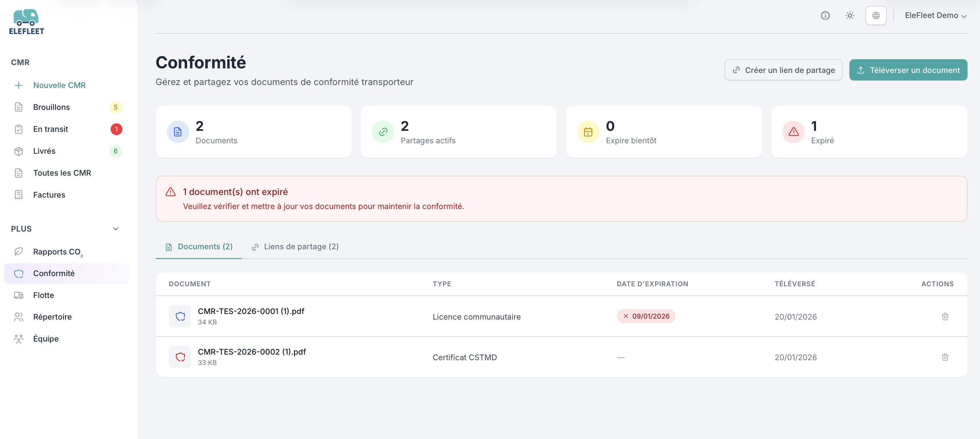Click the expired date badge 09/01/2026

(645, 316)
